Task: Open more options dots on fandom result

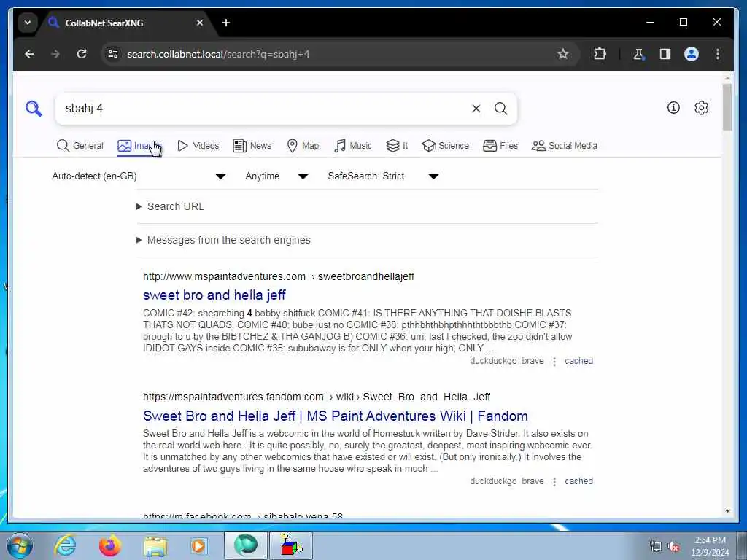Action: tap(554, 482)
